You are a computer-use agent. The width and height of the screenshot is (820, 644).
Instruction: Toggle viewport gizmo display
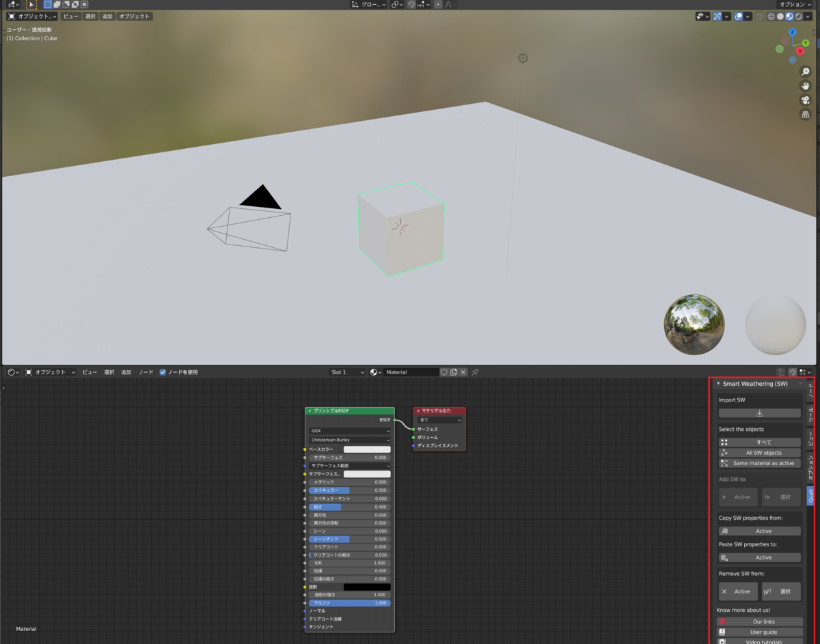pos(717,16)
